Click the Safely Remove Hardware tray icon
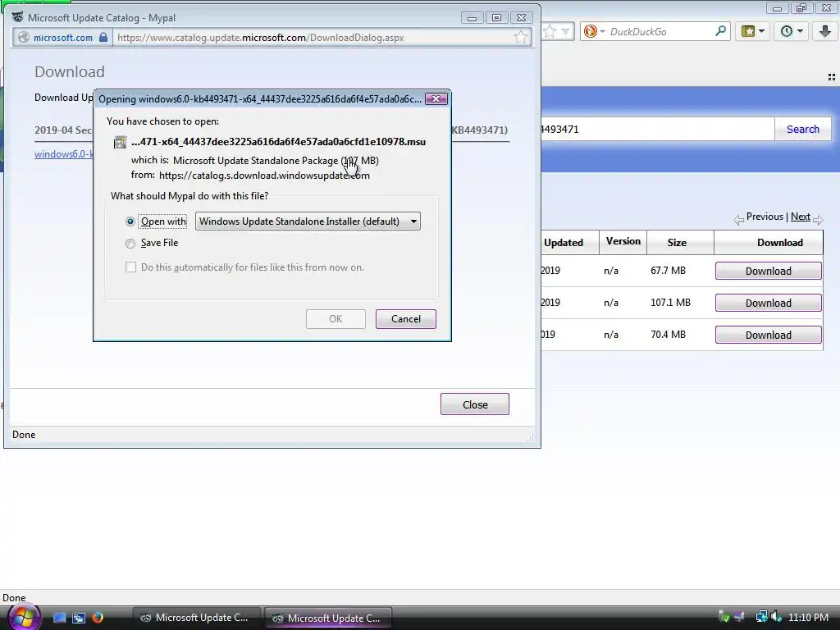This screenshot has width=840, height=630. [724, 617]
